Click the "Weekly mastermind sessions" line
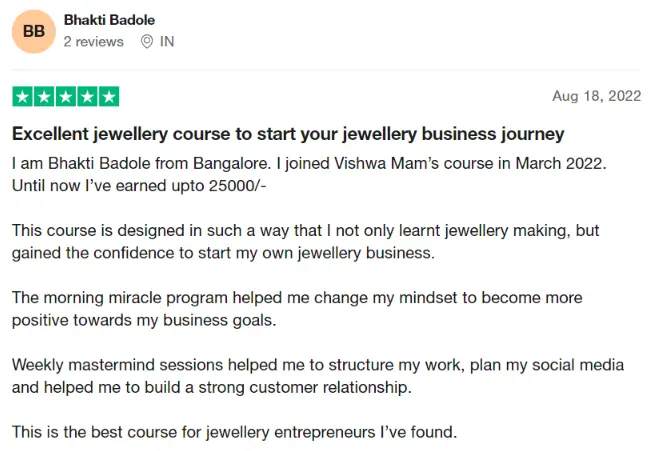The height and width of the screenshot is (451, 655). tap(317, 364)
